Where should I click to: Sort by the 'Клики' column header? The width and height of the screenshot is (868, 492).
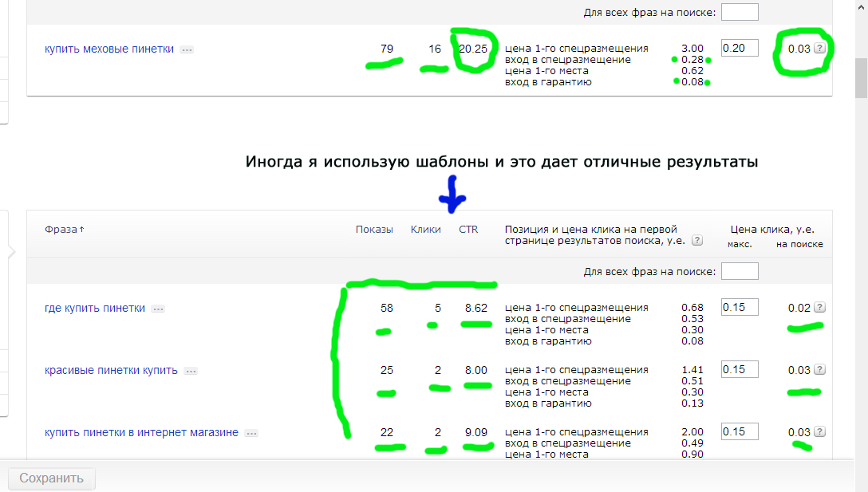426,229
